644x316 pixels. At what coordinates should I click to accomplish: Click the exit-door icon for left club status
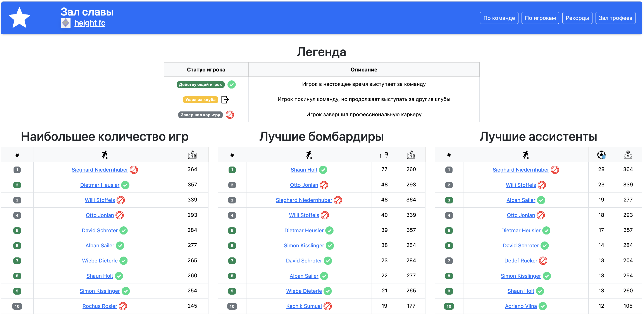(x=225, y=100)
